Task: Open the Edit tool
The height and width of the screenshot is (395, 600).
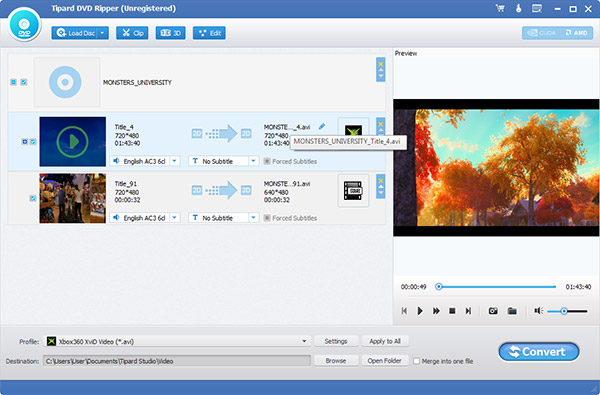Action: [209, 33]
